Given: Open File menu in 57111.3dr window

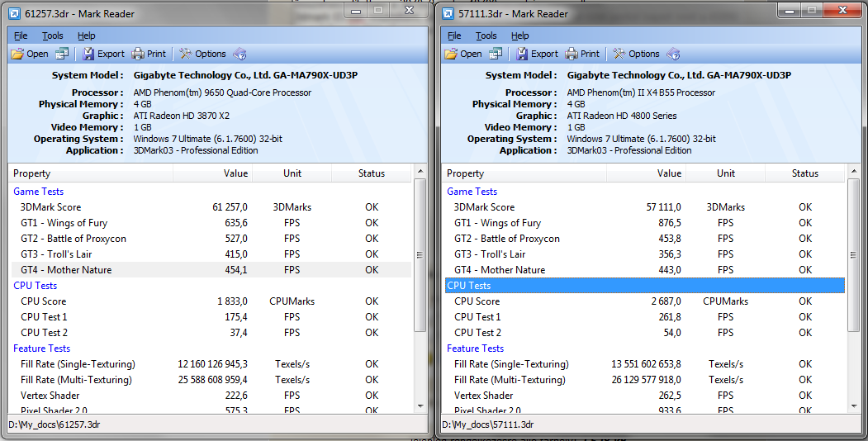Looking at the screenshot, I should point(454,36).
